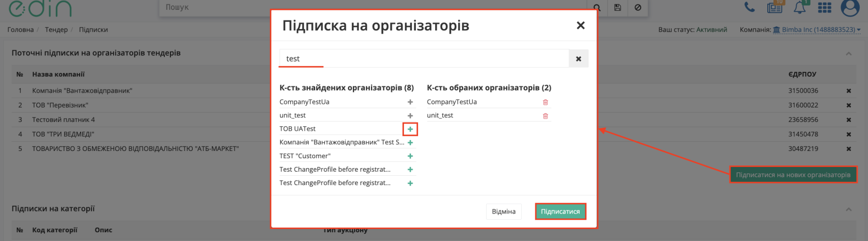Open the phone contact icon
This screenshot has width=868, height=241.
point(749,7)
